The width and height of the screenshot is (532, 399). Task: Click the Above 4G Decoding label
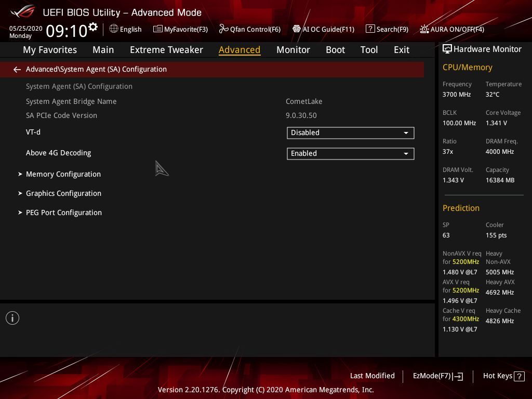58,153
